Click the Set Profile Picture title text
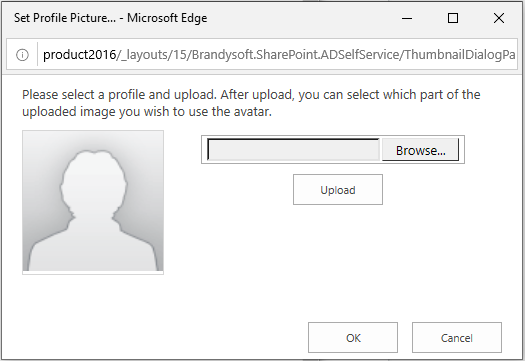Image resolution: width=525 pixels, height=361 pixels. coord(65,18)
